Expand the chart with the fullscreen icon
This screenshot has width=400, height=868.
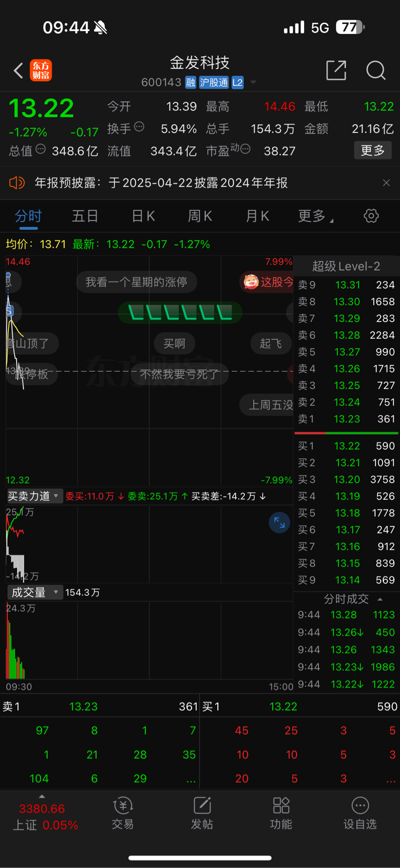(280, 522)
